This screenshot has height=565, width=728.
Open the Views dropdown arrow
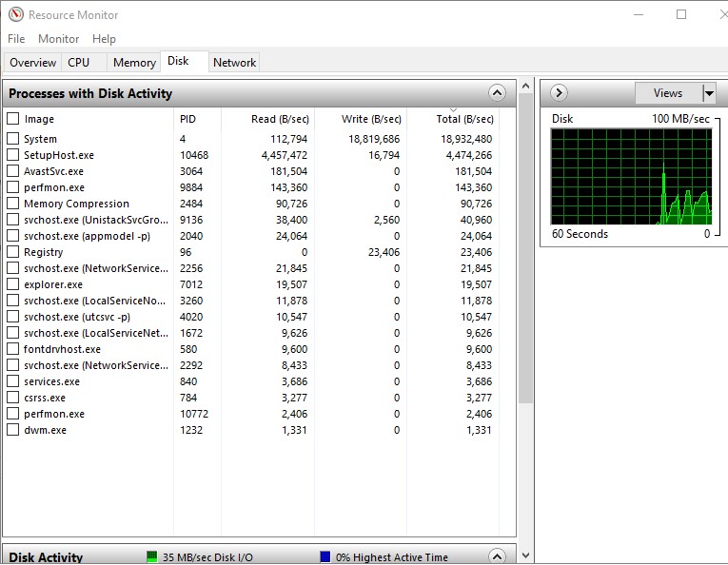pos(709,93)
